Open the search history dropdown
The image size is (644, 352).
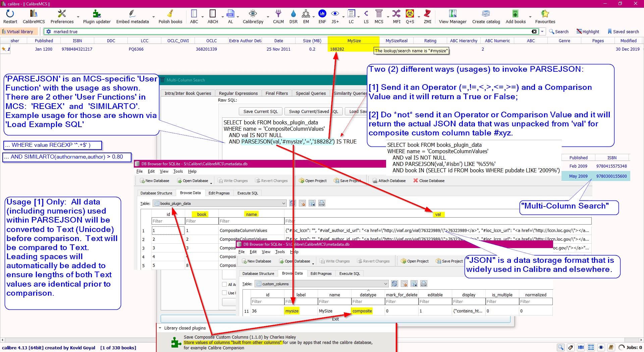pyautogui.click(x=542, y=32)
